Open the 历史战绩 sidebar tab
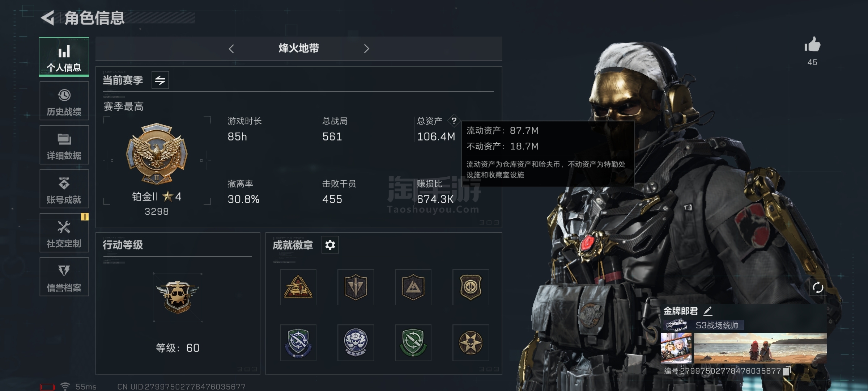Viewport: 868px width, 391px height. pyautogui.click(x=64, y=101)
